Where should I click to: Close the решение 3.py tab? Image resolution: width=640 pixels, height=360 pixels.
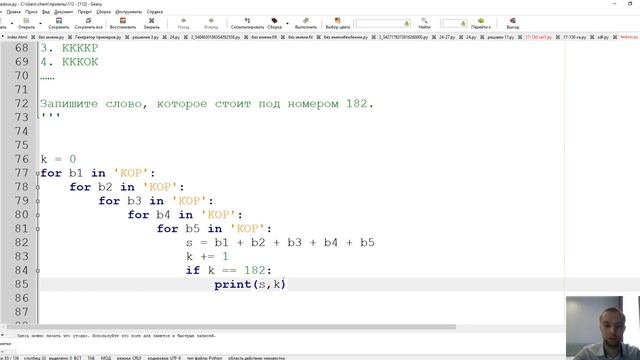[164, 37]
